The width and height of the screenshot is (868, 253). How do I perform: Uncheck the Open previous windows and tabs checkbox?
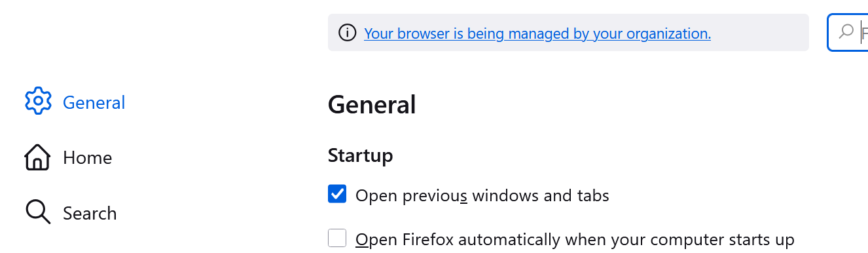[x=337, y=195]
